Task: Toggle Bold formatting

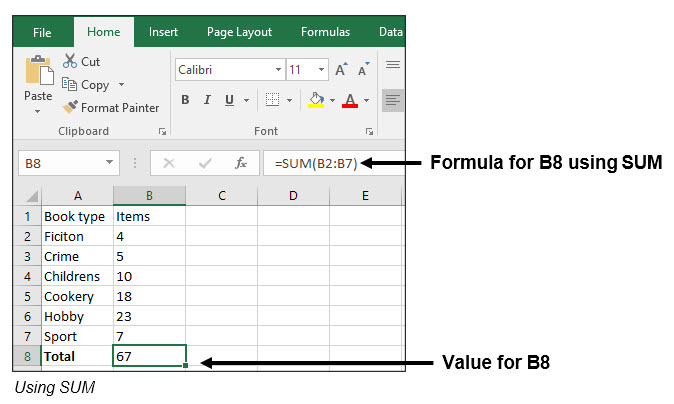Action: [x=185, y=100]
